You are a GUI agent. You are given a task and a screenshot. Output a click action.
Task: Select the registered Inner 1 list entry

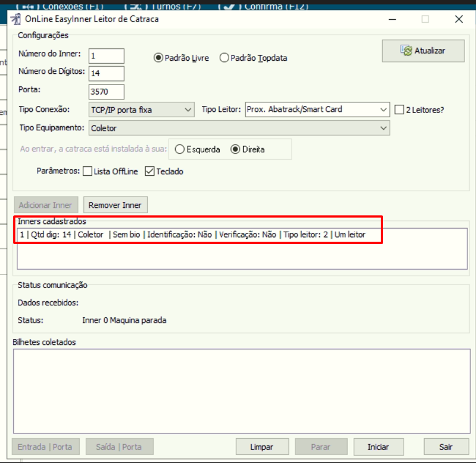tap(199, 235)
